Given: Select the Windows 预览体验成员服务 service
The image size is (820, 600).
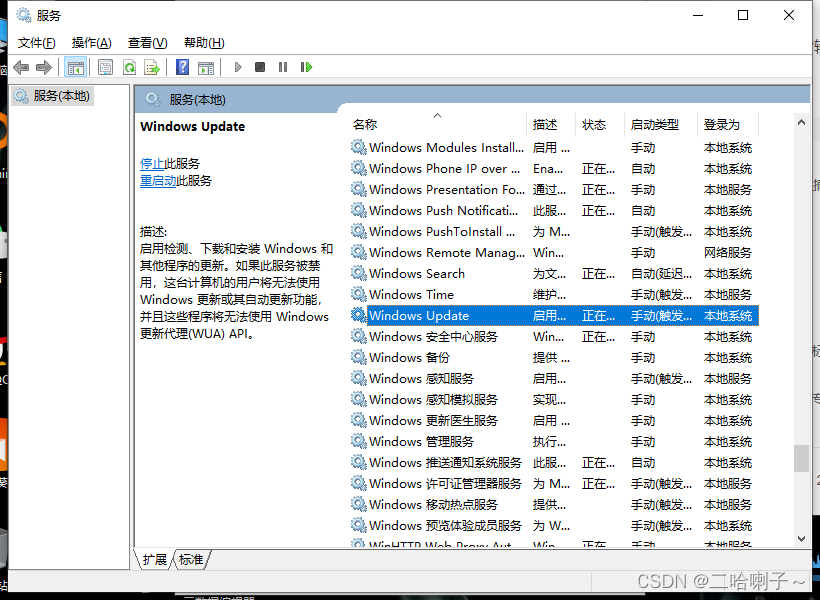Looking at the screenshot, I should click(x=446, y=525).
